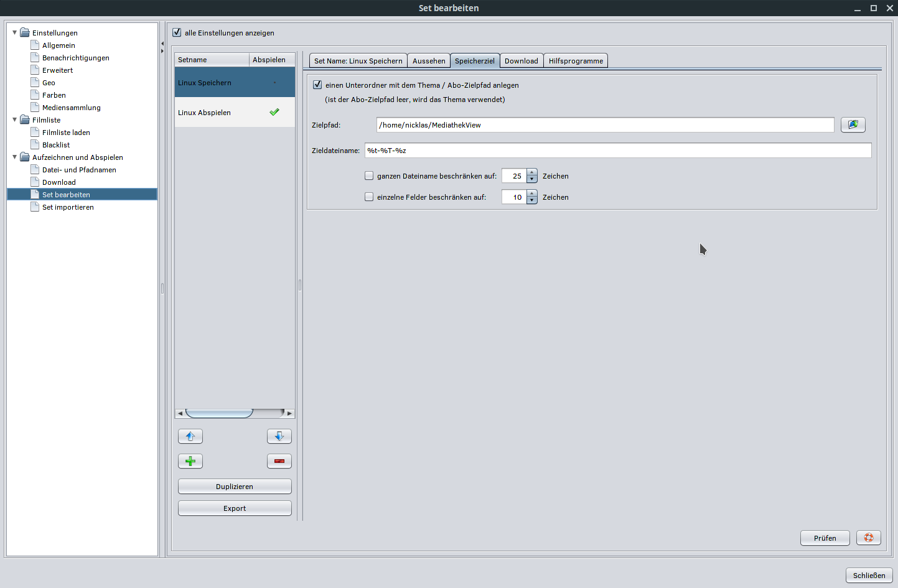Click green checkmark in Linux Abspielen row
Viewport: 898px width, 588px height.
(x=274, y=113)
